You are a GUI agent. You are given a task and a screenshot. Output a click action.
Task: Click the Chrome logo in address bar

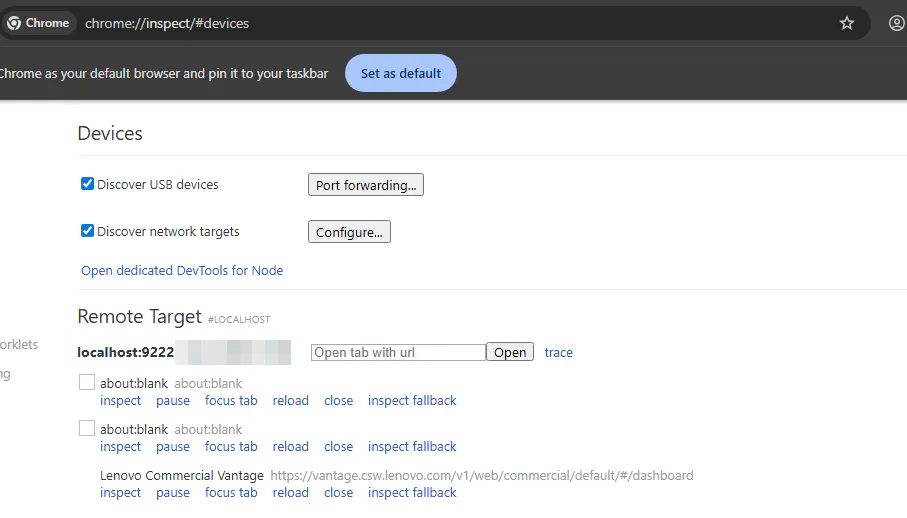pos(14,23)
